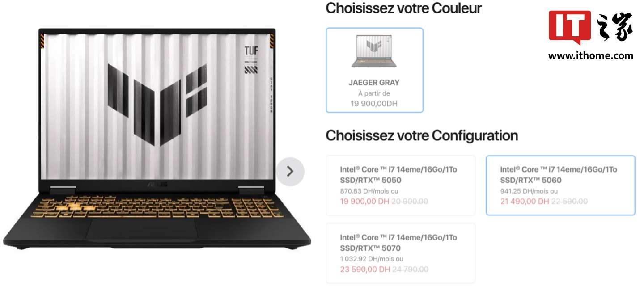The height and width of the screenshot is (299, 644).
Task: Click the 1 032.92 DH/mois installment text
Action: [371, 259]
